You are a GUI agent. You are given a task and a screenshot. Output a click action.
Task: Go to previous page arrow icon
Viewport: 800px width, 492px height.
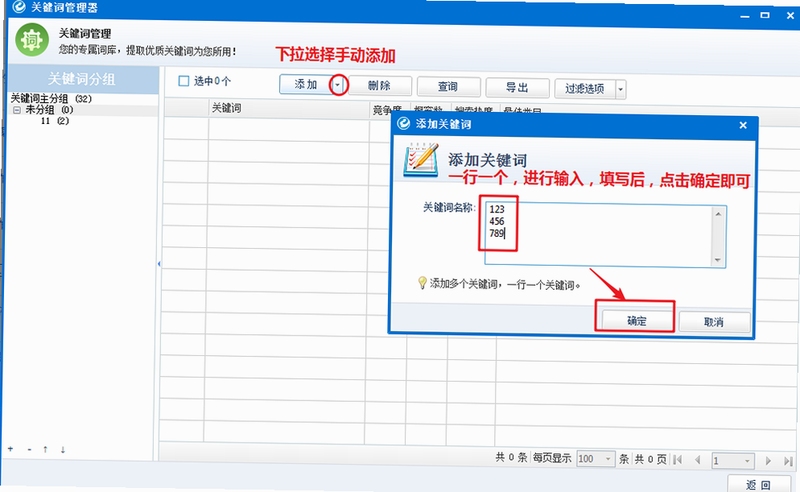[697, 460]
